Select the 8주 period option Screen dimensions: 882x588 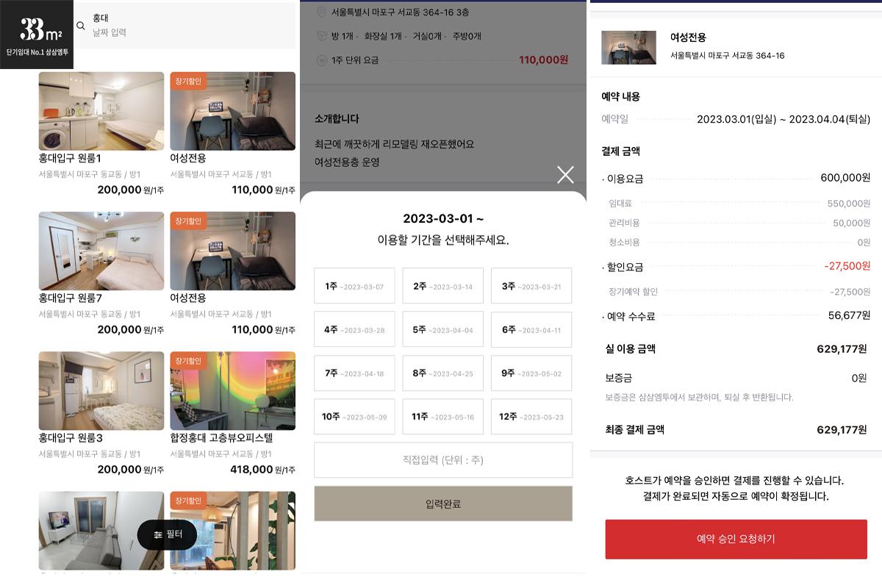tap(442, 373)
